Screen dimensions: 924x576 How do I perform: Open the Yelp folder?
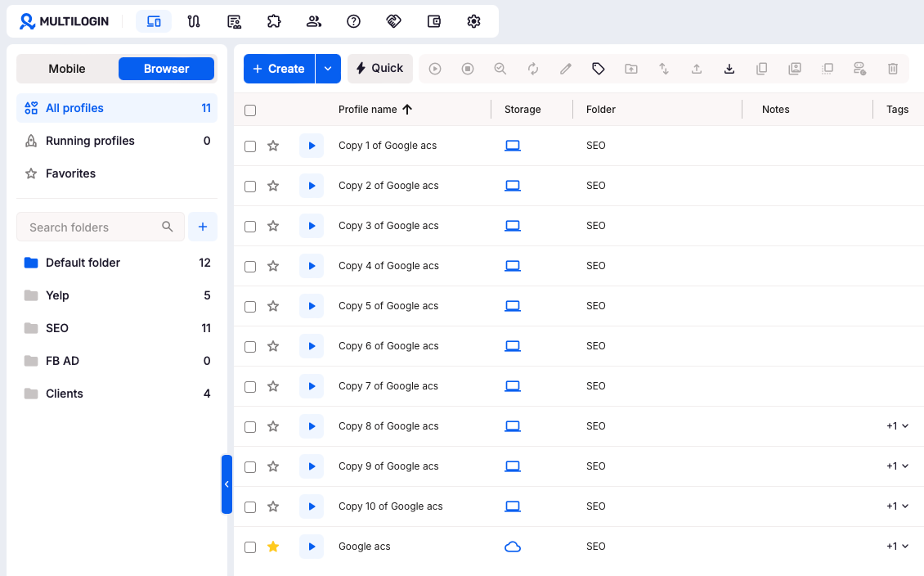pyautogui.click(x=117, y=296)
